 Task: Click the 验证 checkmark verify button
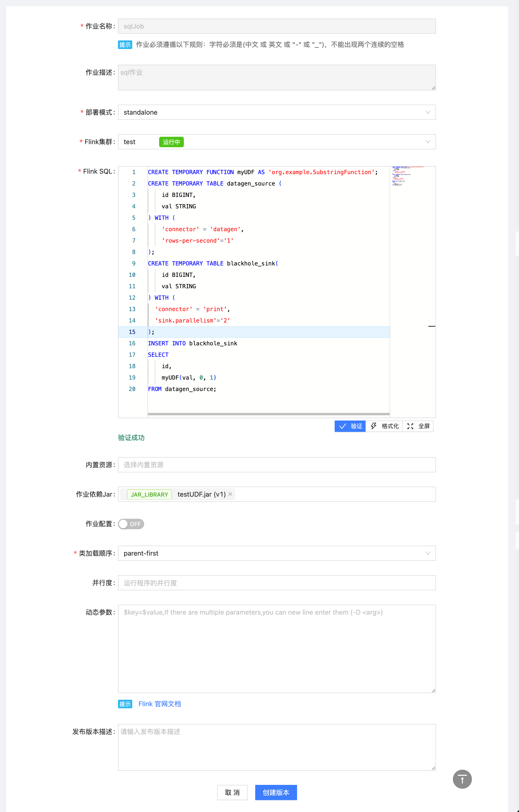click(x=350, y=426)
